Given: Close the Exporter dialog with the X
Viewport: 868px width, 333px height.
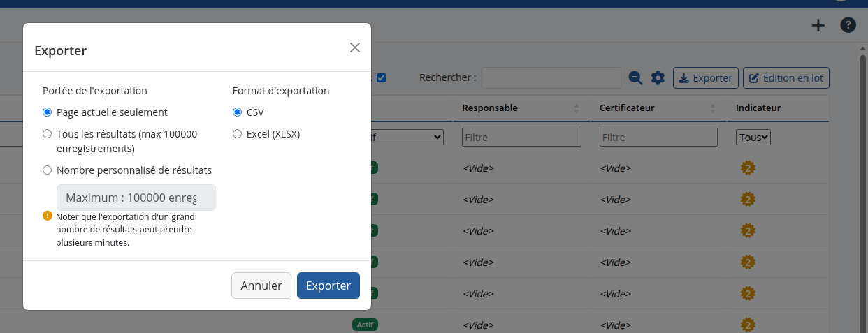Looking at the screenshot, I should point(355,47).
